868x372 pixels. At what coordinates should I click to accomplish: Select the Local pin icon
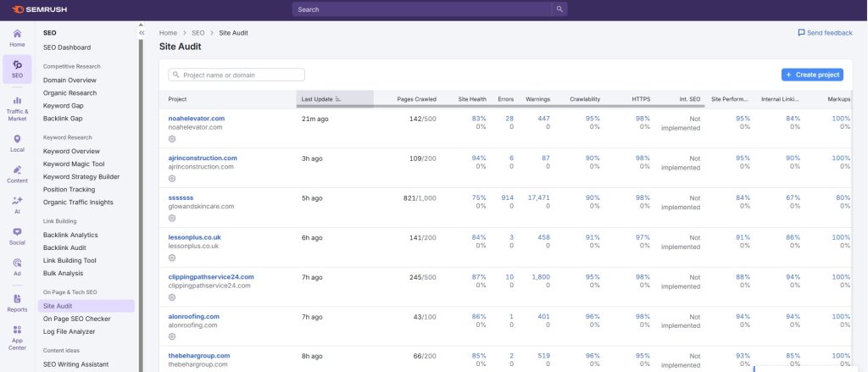pos(17,140)
